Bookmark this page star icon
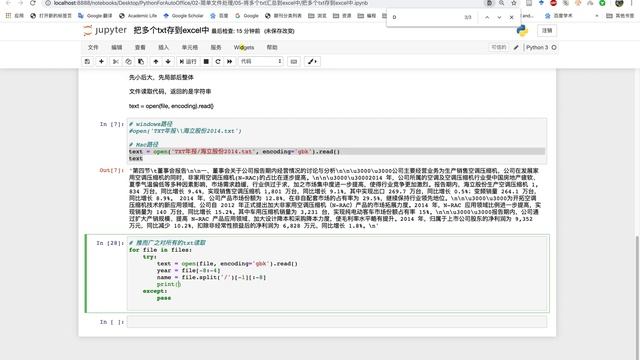The height and width of the screenshot is (360, 640). tap(514, 3)
